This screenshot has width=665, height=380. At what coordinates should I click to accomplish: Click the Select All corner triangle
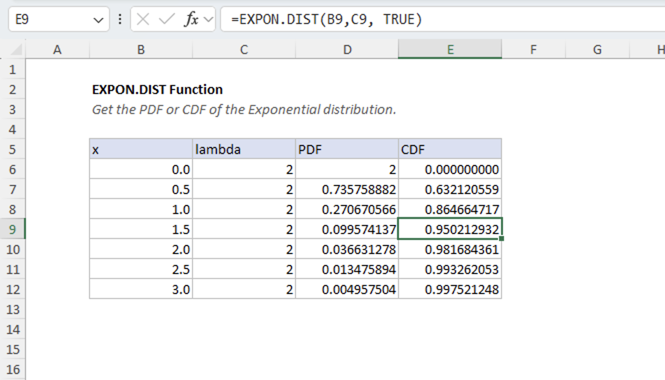[x=16, y=50]
